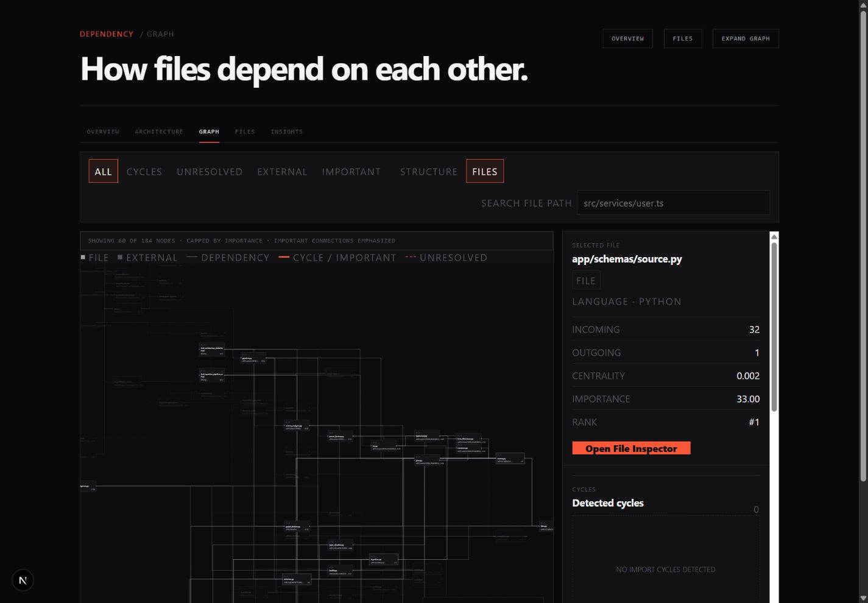868x603 pixels.
Task: Click the NO IMPORT CYCLES DETECTED message
Action: [666, 569]
